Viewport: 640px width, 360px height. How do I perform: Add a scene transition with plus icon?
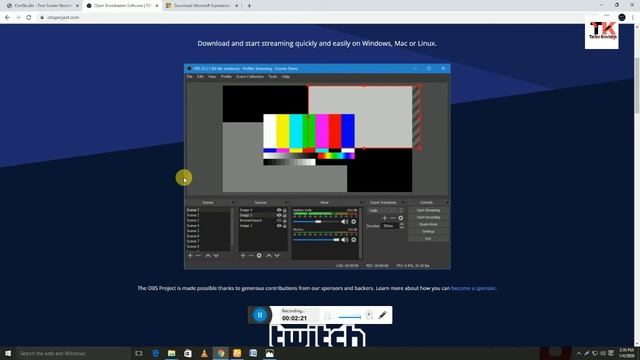pos(384,218)
